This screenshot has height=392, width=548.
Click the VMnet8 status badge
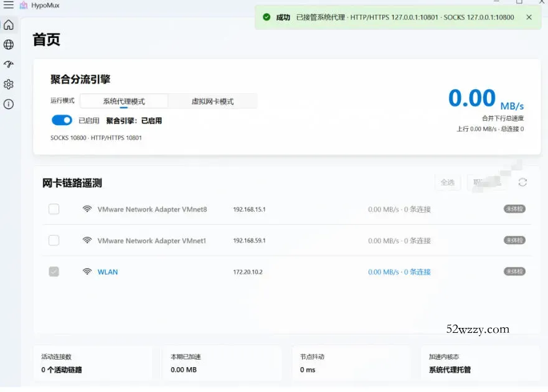click(514, 208)
